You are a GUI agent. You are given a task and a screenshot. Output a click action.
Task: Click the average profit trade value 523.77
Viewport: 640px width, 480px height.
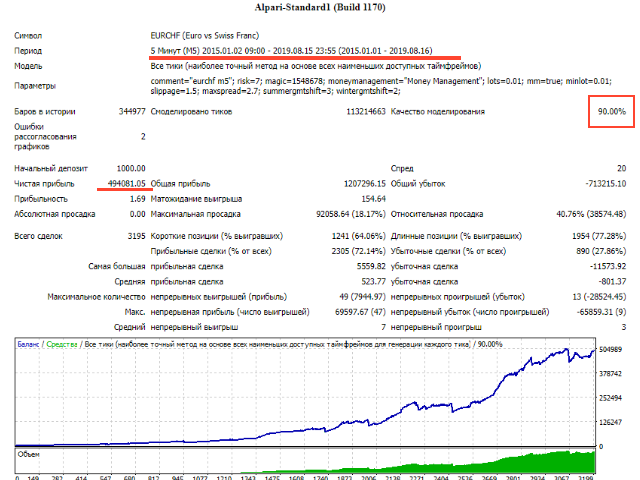pyautogui.click(x=373, y=282)
